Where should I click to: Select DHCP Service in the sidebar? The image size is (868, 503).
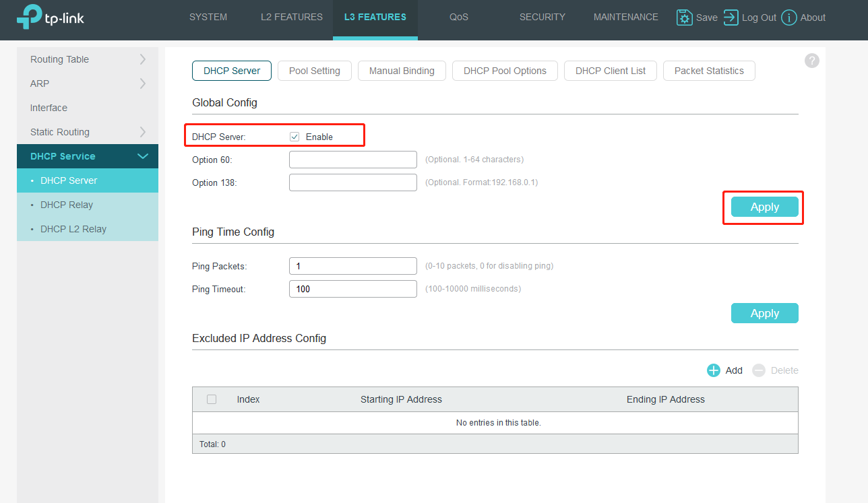(88, 156)
